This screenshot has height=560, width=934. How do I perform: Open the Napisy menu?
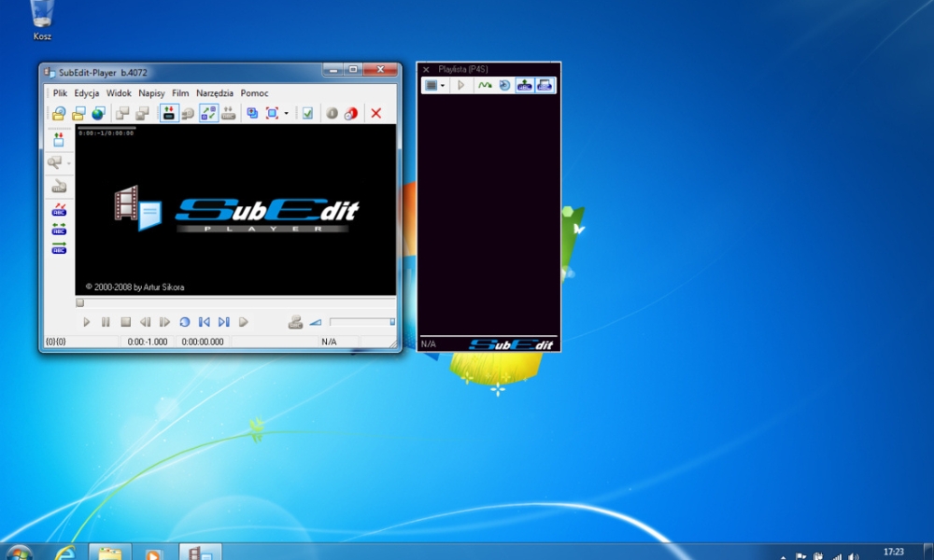point(151,92)
